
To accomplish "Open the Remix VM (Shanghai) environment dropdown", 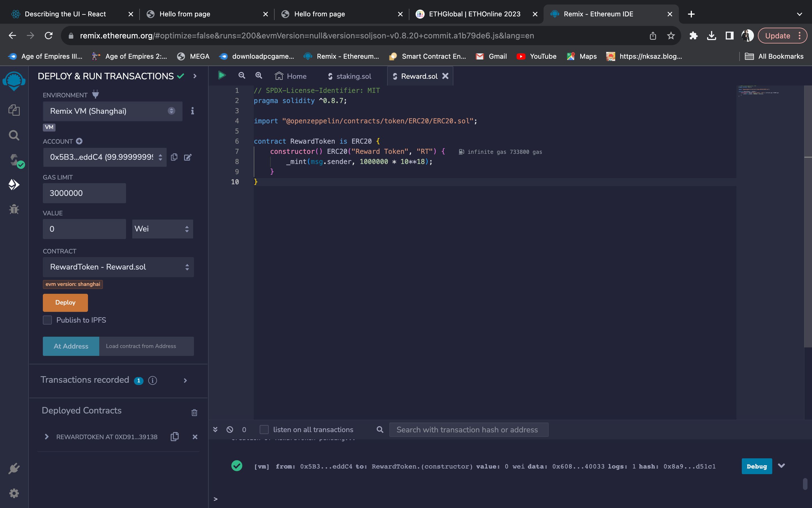I will coord(112,111).
